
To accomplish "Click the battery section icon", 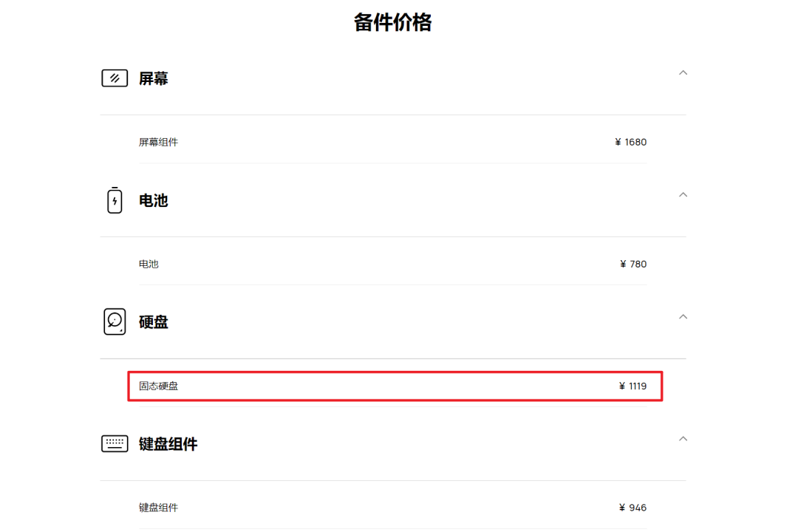I will (x=115, y=200).
